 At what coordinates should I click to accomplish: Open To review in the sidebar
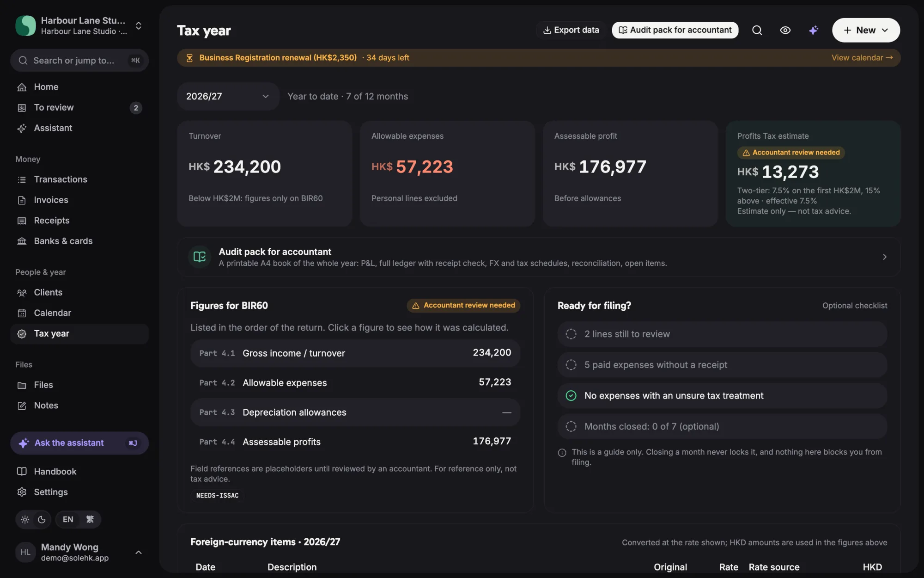(x=79, y=108)
